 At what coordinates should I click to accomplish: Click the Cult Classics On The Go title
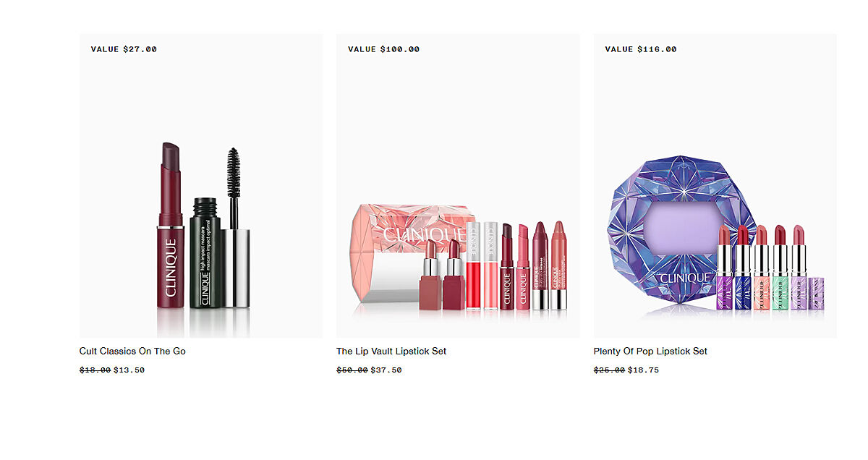click(x=132, y=351)
